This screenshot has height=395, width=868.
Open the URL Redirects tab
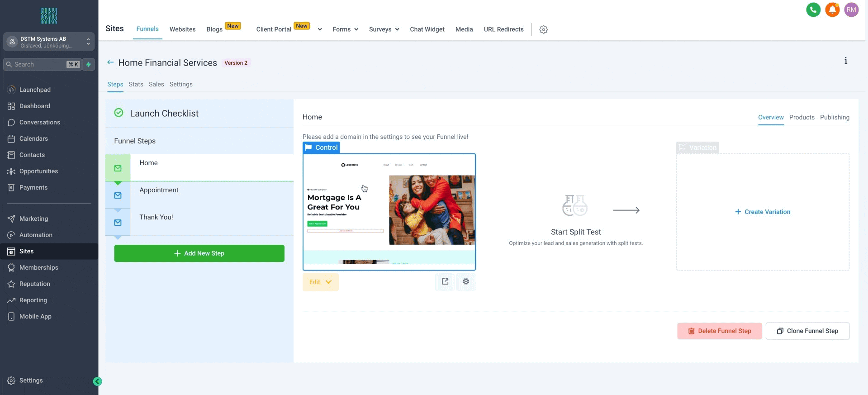[503, 29]
